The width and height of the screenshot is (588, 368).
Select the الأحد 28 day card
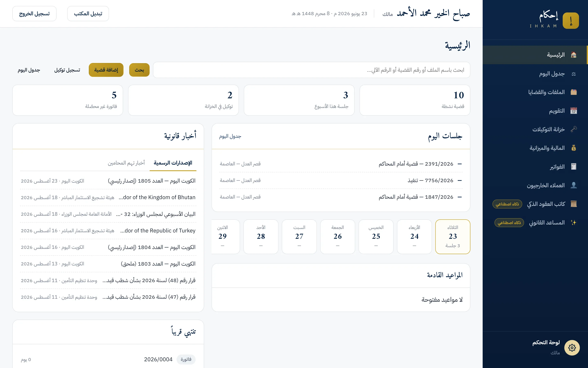coord(261,237)
